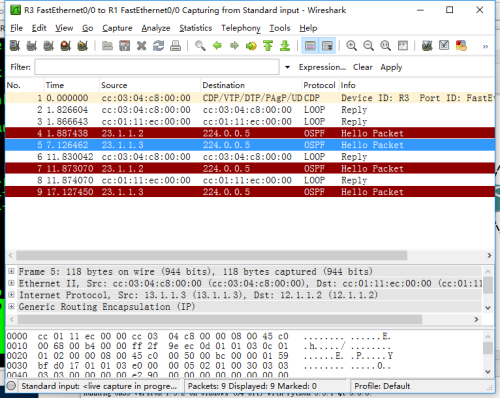
Task: Reload the capture file icon
Action: tap(158, 45)
